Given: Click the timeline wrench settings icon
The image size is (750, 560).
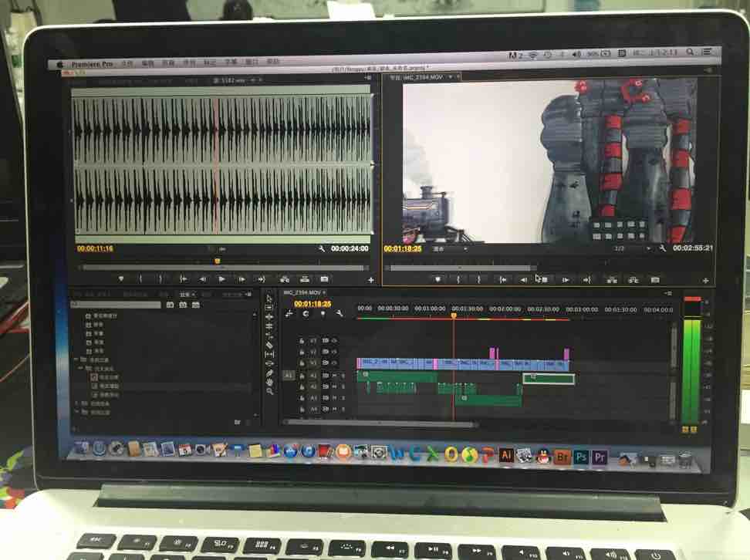Looking at the screenshot, I should click(339, 314).
